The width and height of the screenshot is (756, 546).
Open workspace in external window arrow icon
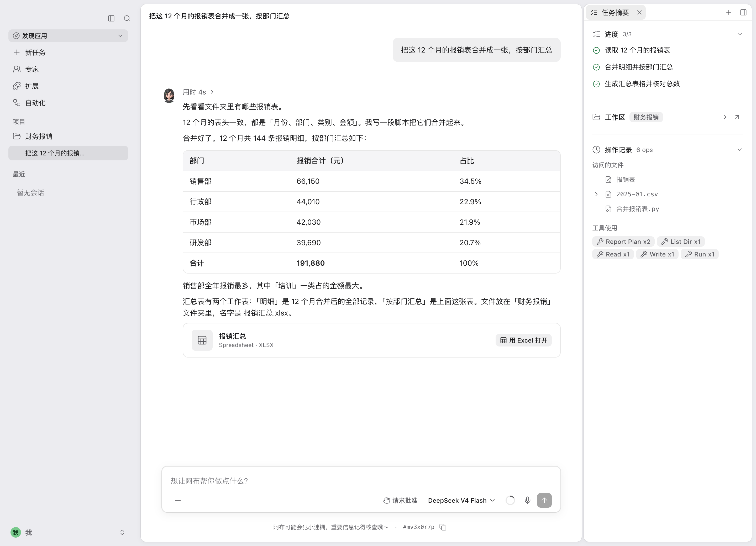pos(737,117)
